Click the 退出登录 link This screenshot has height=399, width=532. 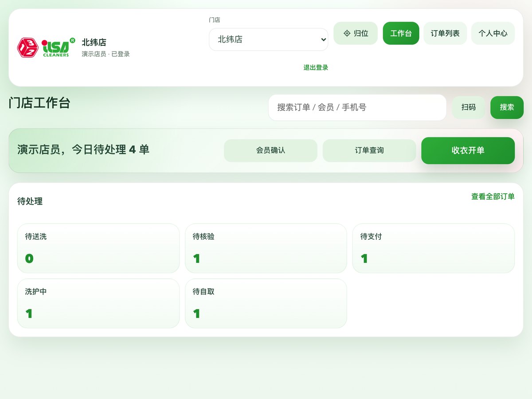tap(316, 67)
